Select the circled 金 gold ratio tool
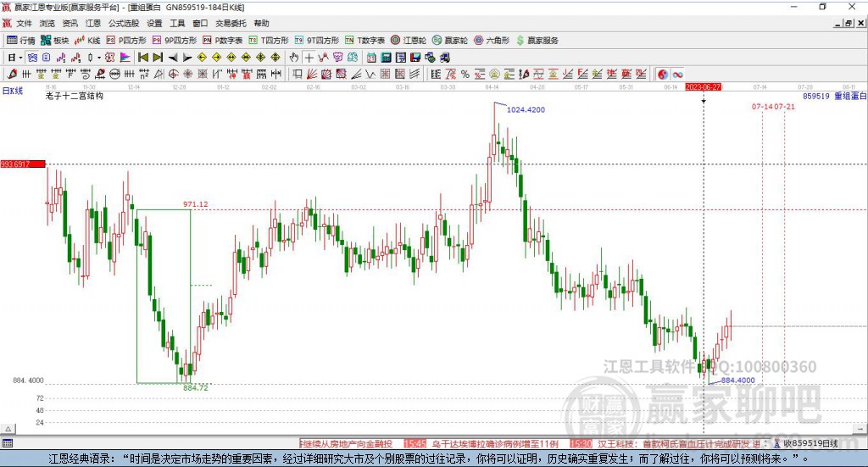This screenshot has height=467, width=868. [x=494, y=74]
